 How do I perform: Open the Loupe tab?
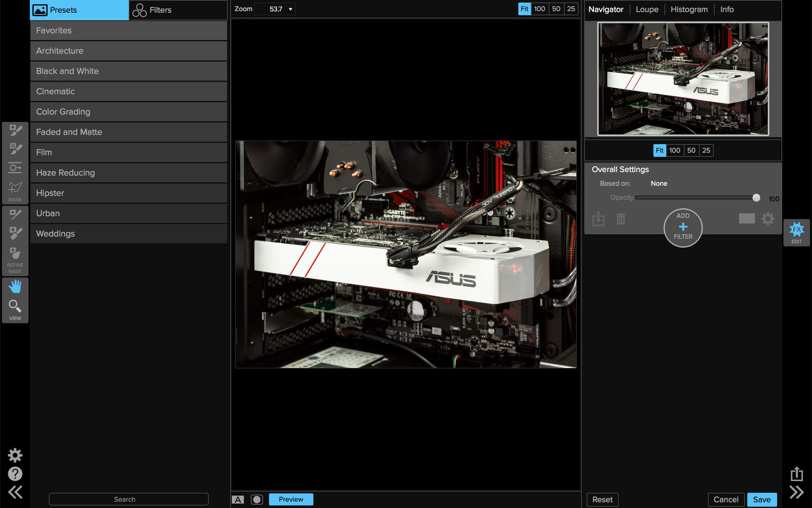647,9
